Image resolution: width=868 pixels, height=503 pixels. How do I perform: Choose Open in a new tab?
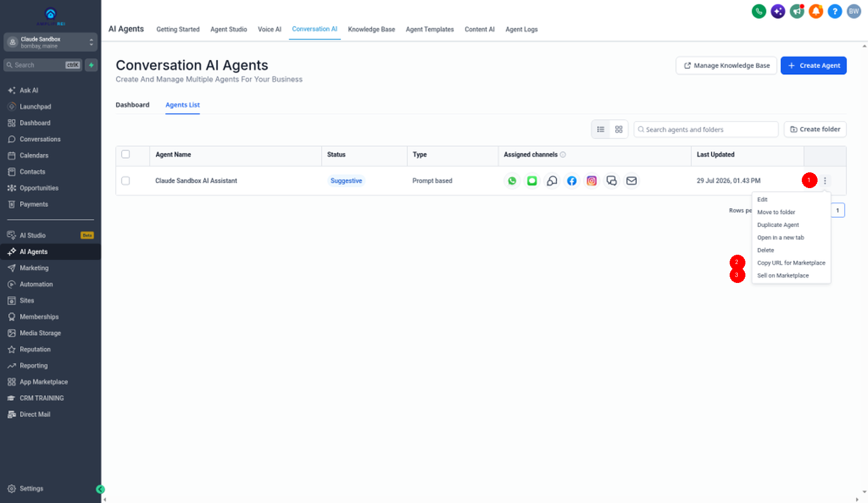781,237
